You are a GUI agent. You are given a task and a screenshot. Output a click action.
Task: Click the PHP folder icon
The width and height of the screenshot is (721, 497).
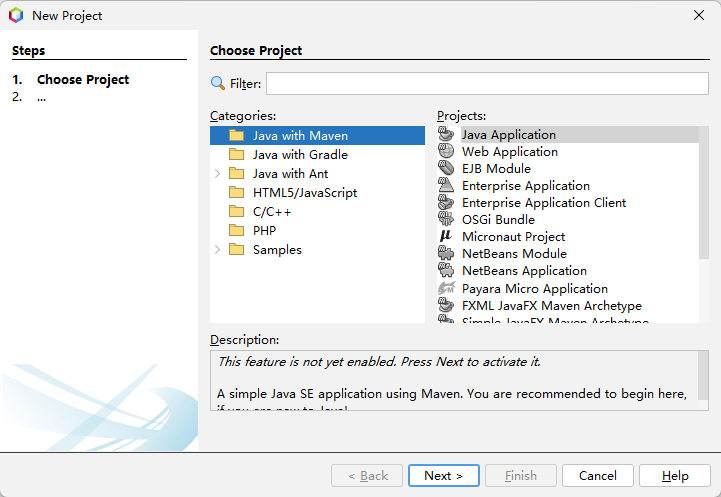[x=237, y=230]
